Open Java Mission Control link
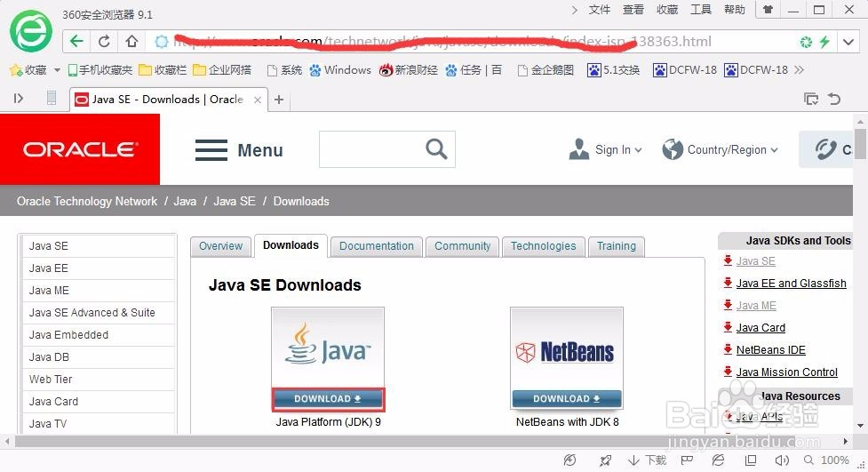Image resolution: width=868 pixels, height=472 pixels. pyautogui.click(x=786, y=372)
